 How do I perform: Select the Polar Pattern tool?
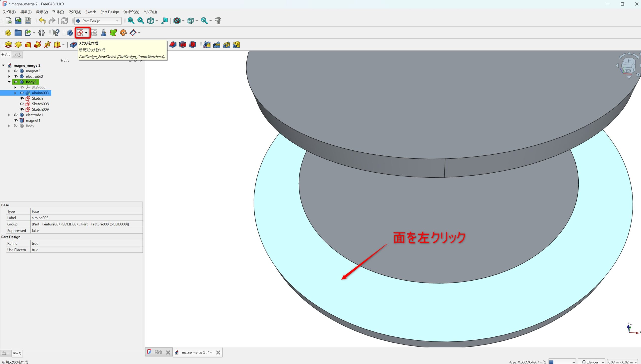click(x=226, y=45)
